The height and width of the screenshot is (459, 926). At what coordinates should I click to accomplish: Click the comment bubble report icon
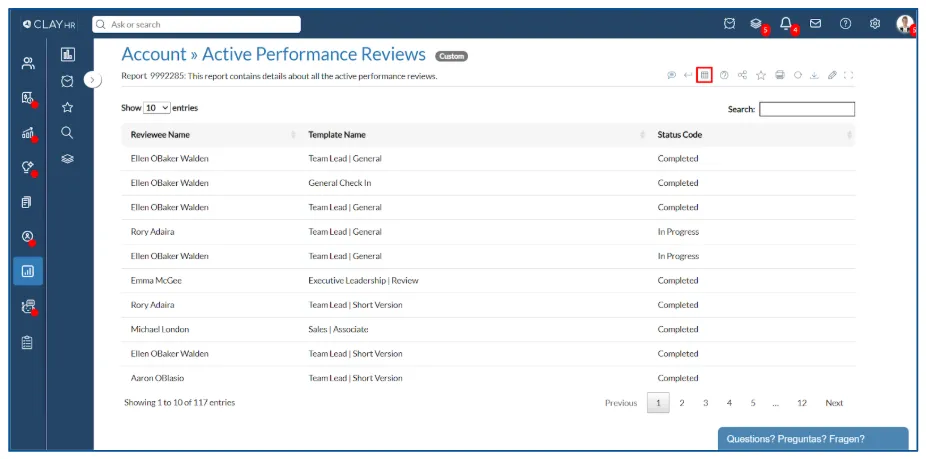click(x=671, y=75)
